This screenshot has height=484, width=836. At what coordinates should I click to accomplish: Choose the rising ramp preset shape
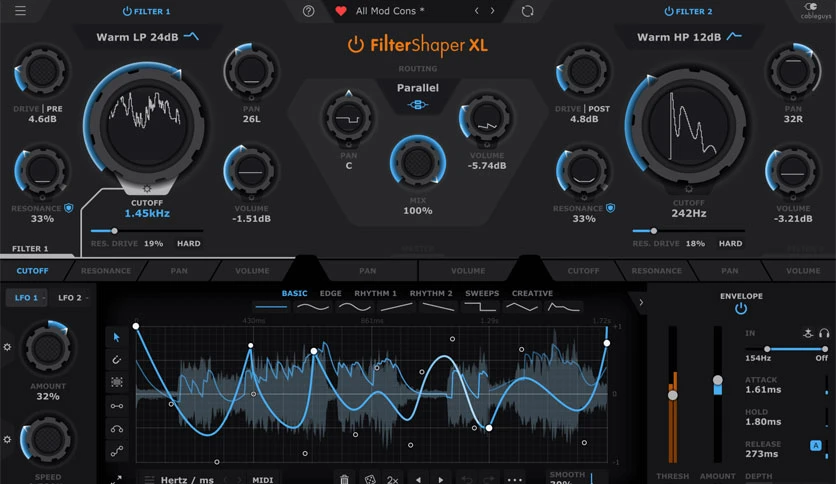pos(396,307)
